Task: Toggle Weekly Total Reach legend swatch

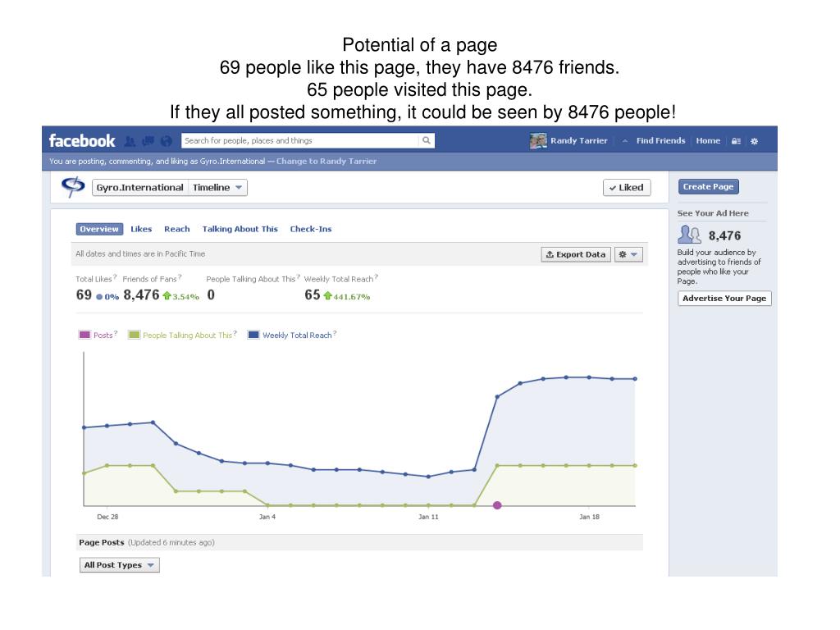Action: click(x=253, y=335)
